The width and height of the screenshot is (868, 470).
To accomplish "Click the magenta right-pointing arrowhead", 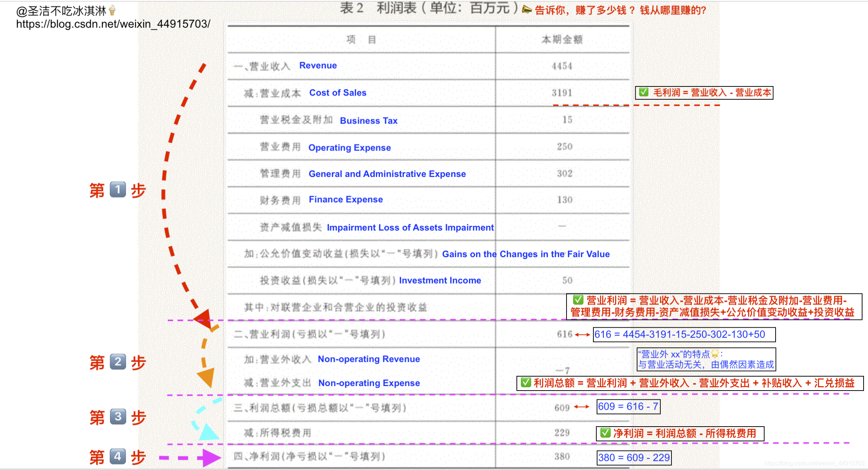I will coord(209,458).
